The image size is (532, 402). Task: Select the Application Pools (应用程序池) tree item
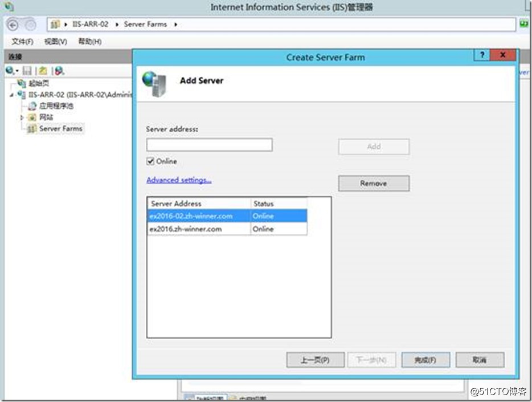pyautogui.click(x=56, y=106)
